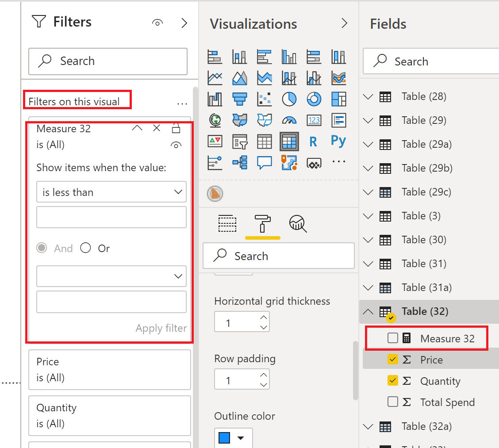Image resolution: width=499 pixels, height=448 pixels.
Task: Select the KPI visual
Action: (215, 141)
